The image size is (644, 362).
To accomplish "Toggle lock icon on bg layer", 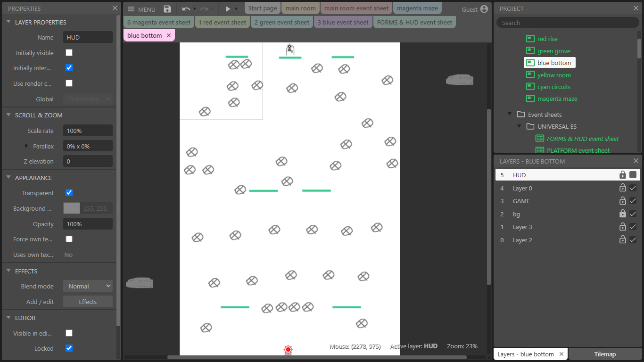I will (622, 214).
